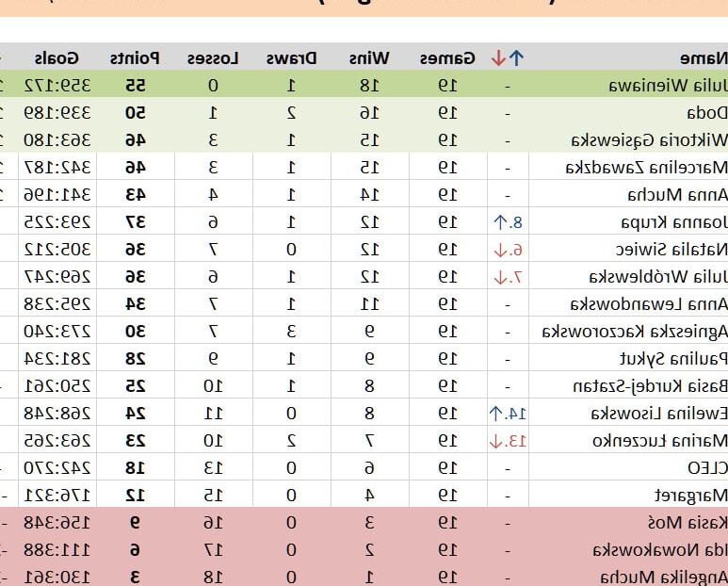
Task: Select the name Angelika Mucha
Action: coord(664,578)
